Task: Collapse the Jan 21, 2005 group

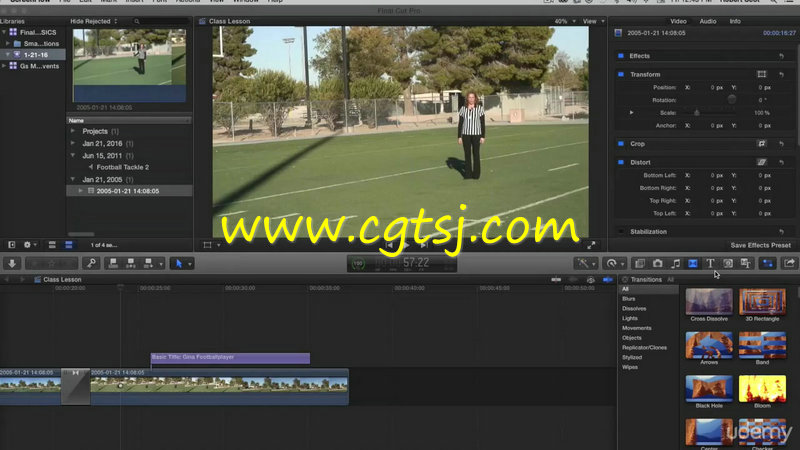Action: pyautogui.click(x=73, y=179)
